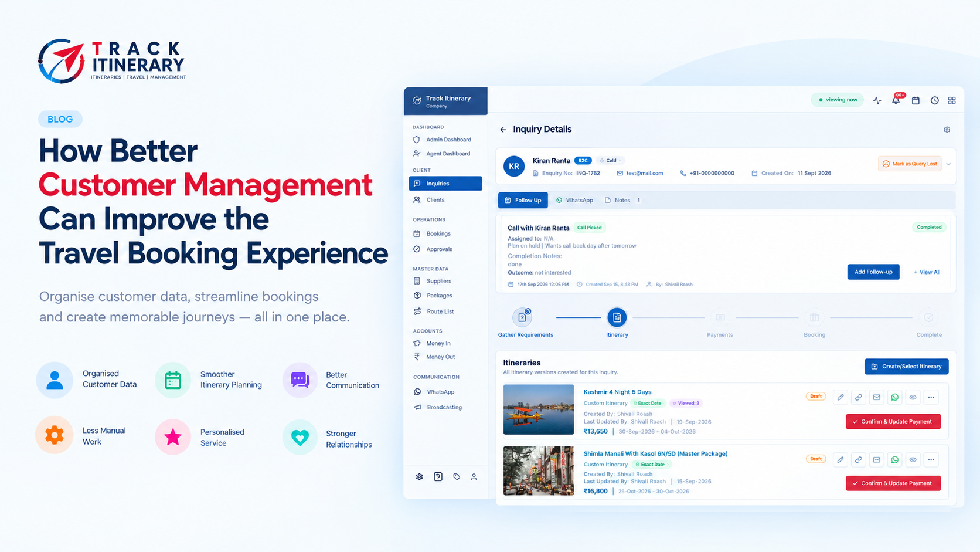Open notifications bell with 99+ badge
Image resolution: width=980 pixels, height=552 pixels.
(x=897, y=100)
